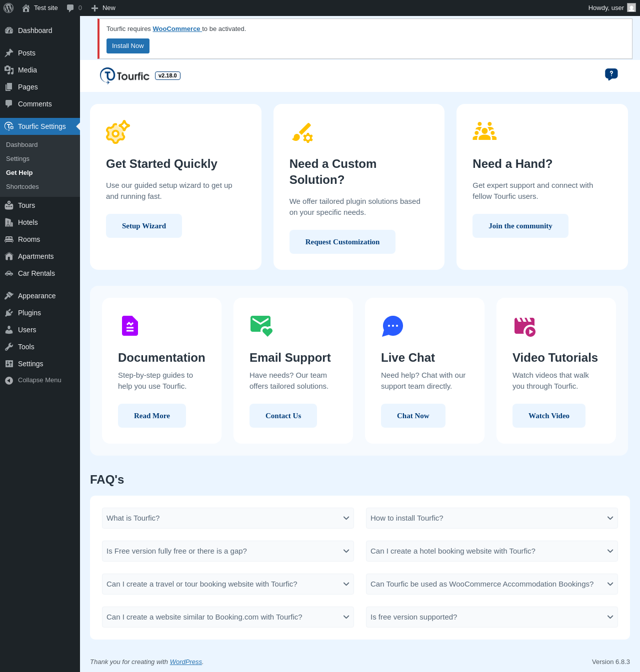Viewport: 640px width, 672px height.
Task: Go to Pages in the sidebar
Action: point(40,87)
